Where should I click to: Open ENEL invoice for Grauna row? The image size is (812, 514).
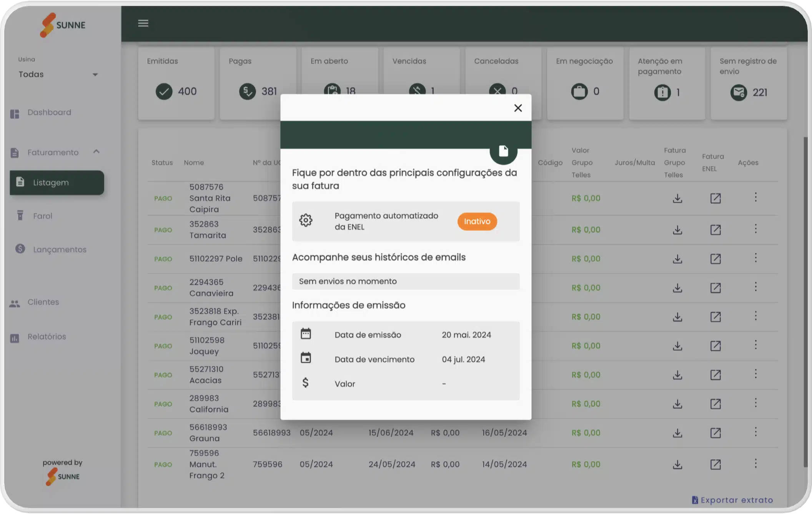(x=715, y=433)
